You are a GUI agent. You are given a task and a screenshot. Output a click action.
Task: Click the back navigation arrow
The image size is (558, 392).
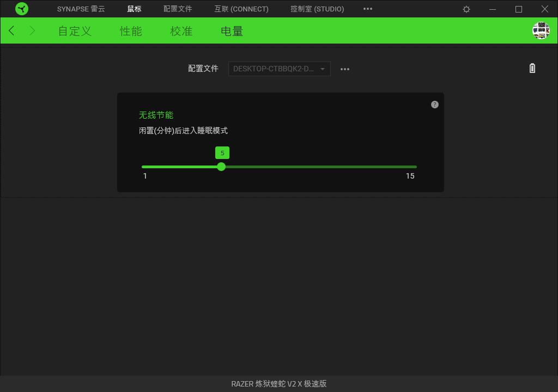tap(11, 30)
